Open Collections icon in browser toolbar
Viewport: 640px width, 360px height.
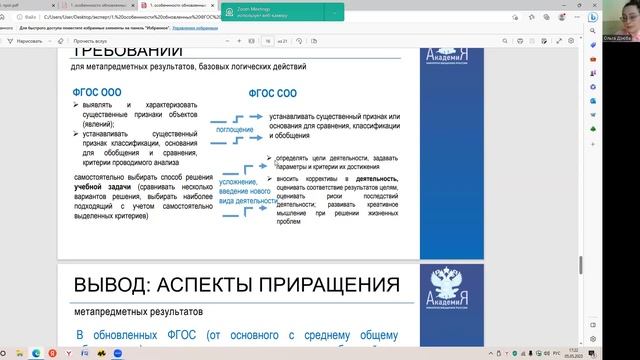click(547, 17)
